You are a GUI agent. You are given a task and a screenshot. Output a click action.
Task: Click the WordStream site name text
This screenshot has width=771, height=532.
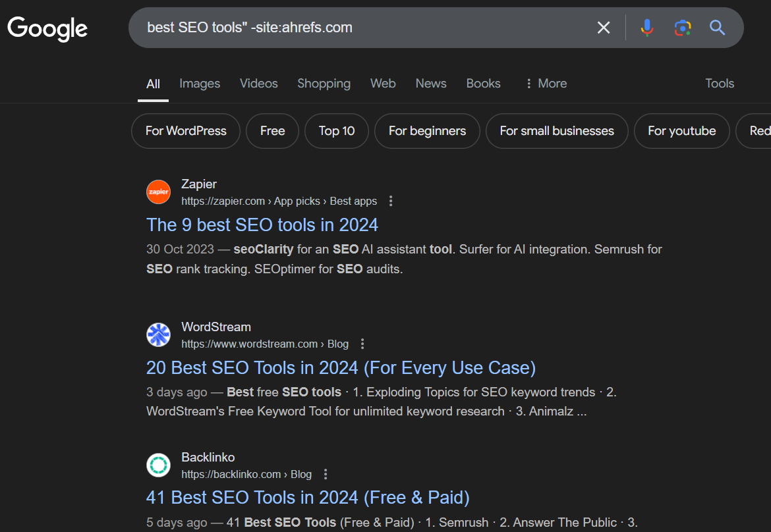[216, 327]
